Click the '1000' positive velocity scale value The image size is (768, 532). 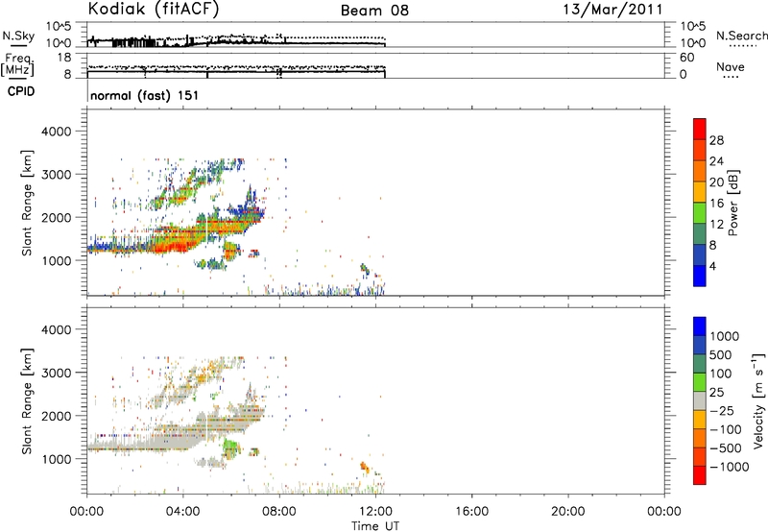[x=724, y=336]
